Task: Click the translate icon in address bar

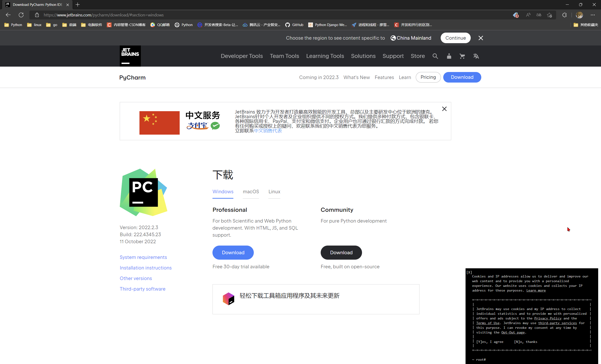Action: point(539,15)
